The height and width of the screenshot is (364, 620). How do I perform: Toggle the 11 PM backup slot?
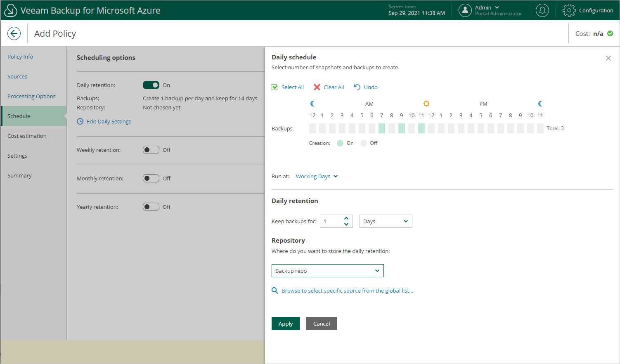(x=540, y=128)
